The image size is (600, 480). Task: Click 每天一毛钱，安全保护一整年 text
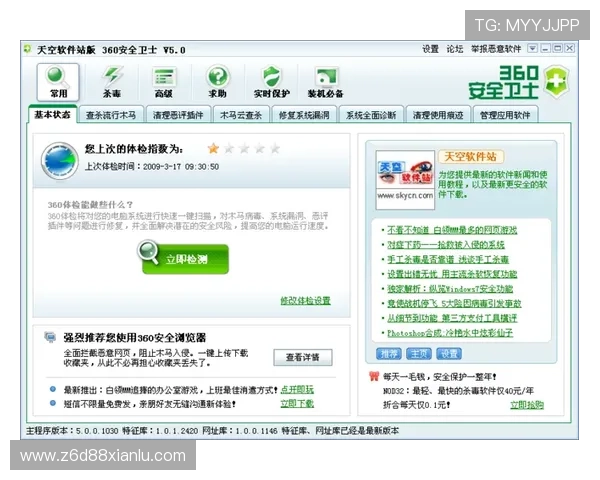pos(440,377)
